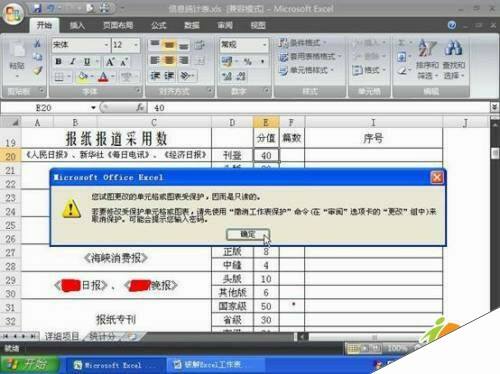Click the insert function fx icon
500x374 pixels.
(140, 107)
